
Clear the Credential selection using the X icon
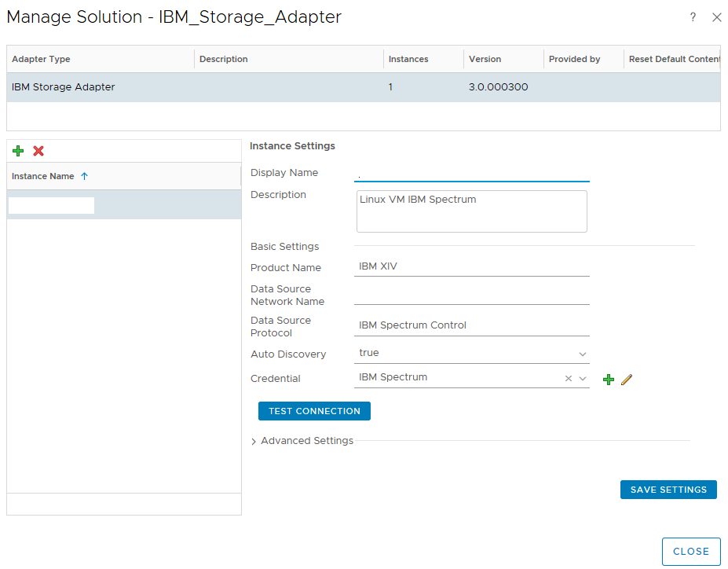pos(568,377)
